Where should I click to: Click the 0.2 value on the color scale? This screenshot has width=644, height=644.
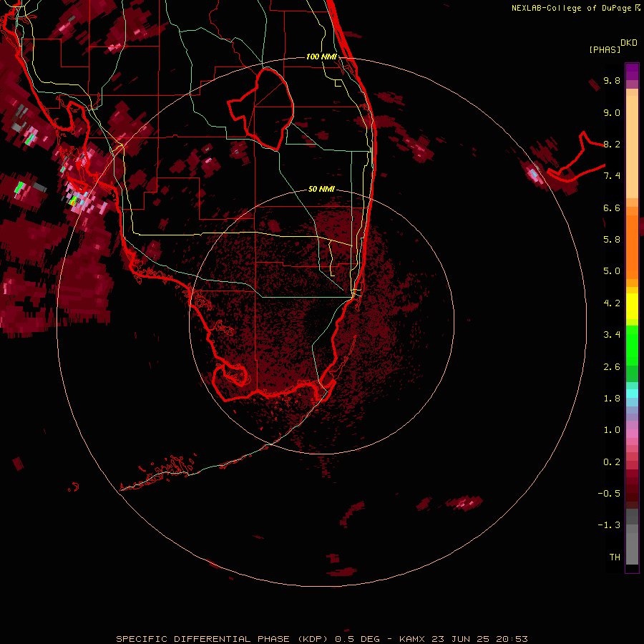612,462
